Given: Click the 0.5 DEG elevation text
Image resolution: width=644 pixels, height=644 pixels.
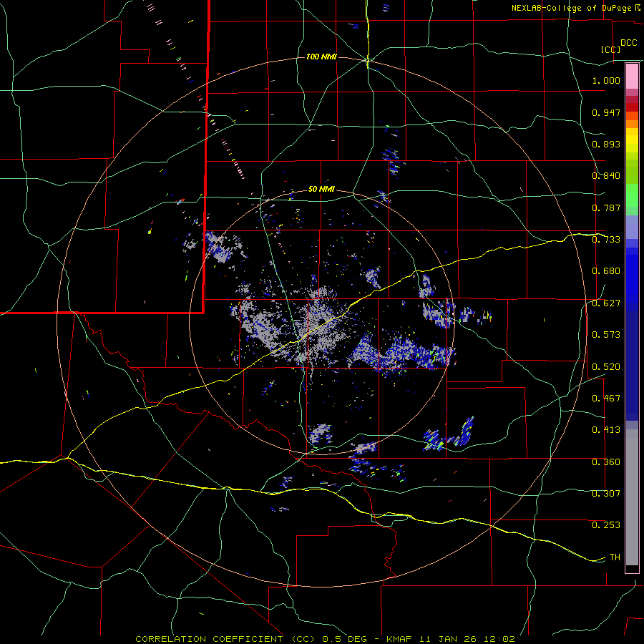Looking at the screenshot, I should (344, 639).
